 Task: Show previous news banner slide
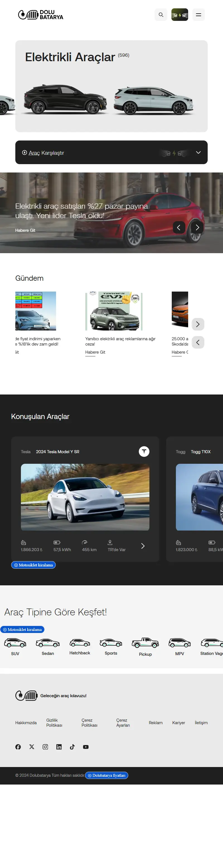pyautogui.click(x=179, y=228)
